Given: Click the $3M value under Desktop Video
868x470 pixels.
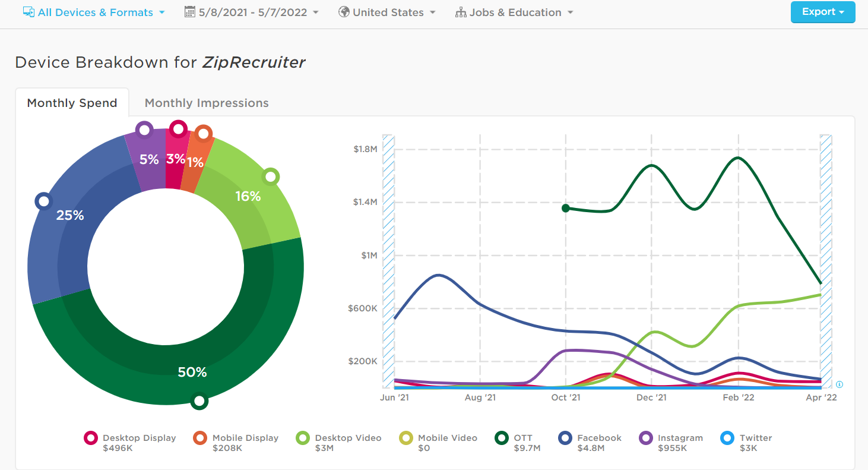Looking at the screenshot, I should (324, 448).
